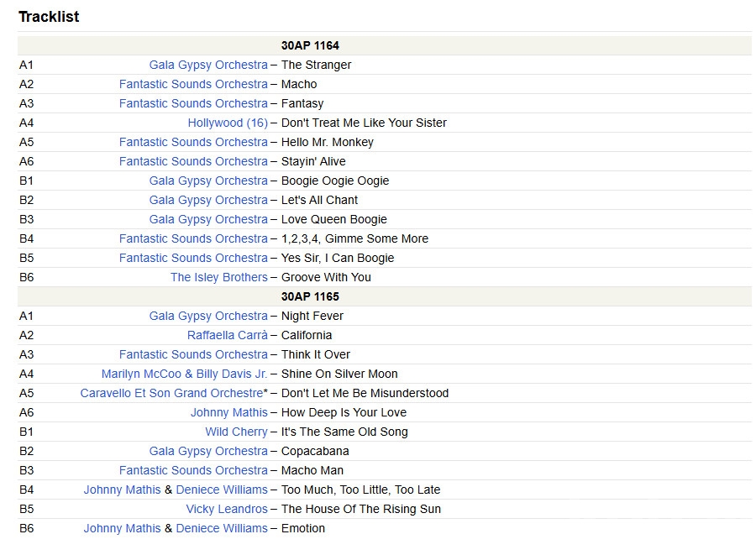Click Gala Gypsy Orchestra beside The Stranger
756x555 pixels.
(x=208, y=65)
